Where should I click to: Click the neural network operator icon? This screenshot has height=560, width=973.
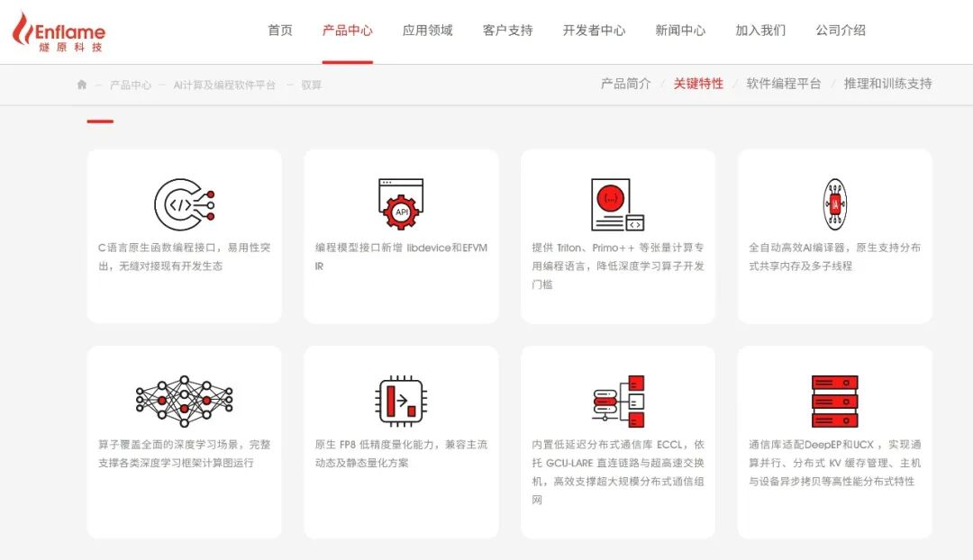point(185,402)
